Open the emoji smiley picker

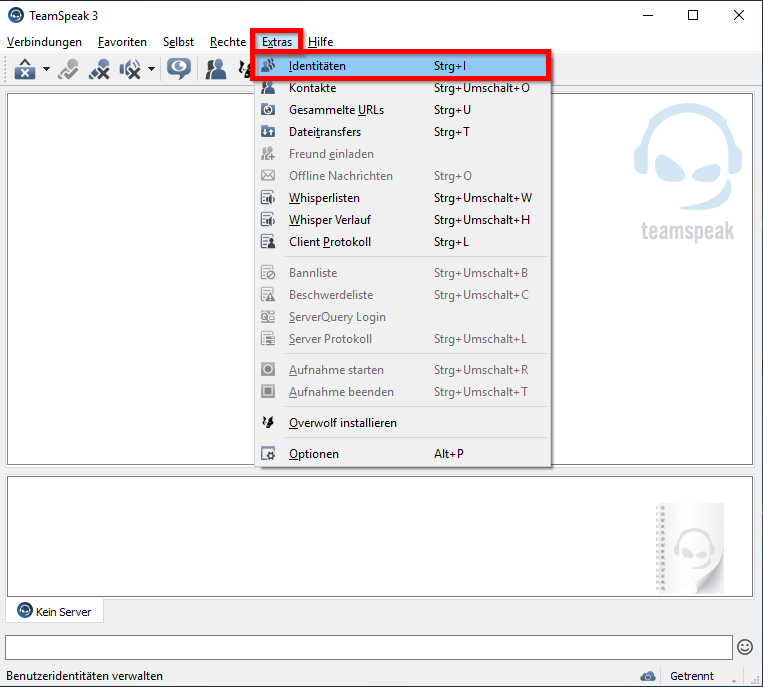745,647
